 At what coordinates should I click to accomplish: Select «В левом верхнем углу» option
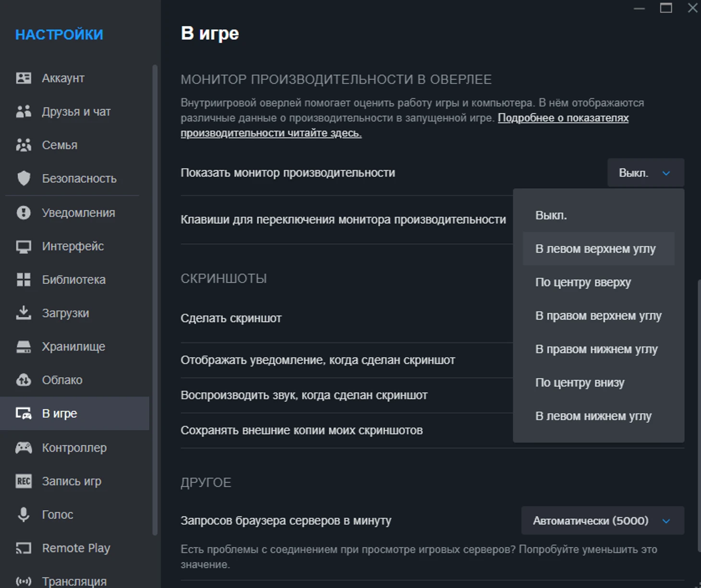tap(595, 249)
